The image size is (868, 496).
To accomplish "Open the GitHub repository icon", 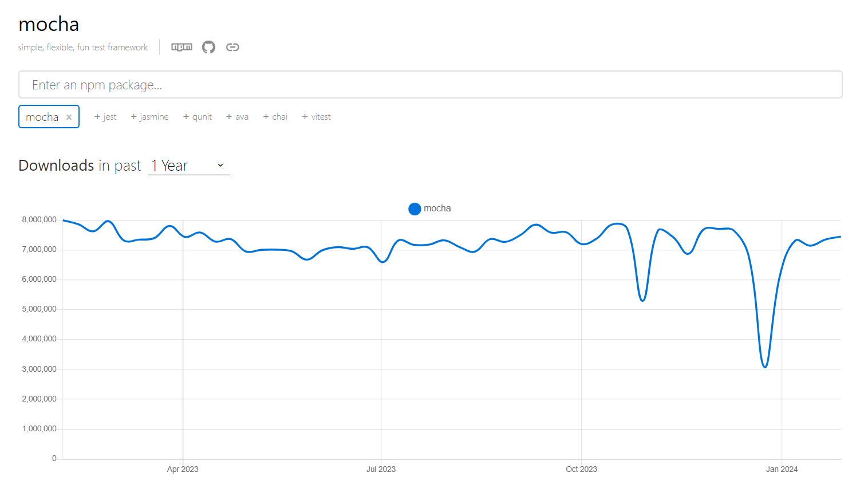I will pos(208,47).
